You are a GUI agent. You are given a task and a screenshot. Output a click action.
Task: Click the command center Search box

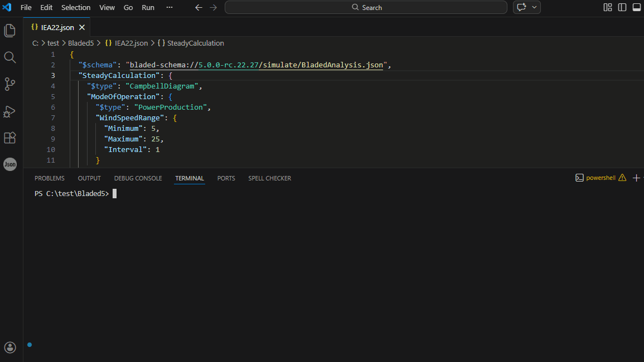pyautogui.click(x=366, y=7)
